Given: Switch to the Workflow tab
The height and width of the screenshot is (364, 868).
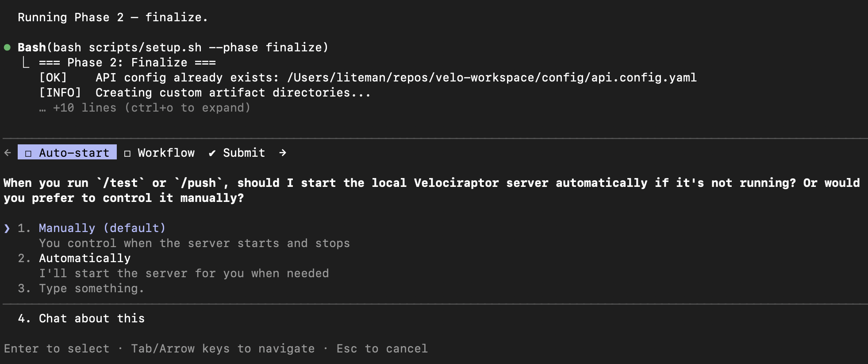Looking at the screenshot, I should point(166,152).
